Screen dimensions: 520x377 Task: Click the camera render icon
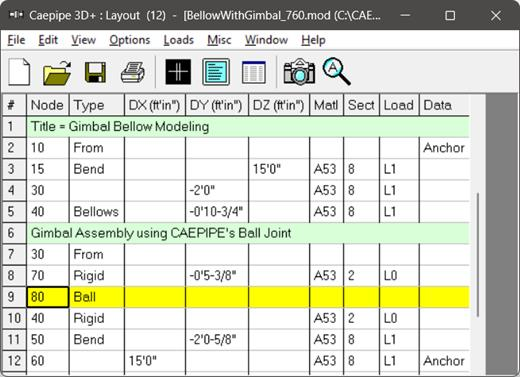(299, 71)
